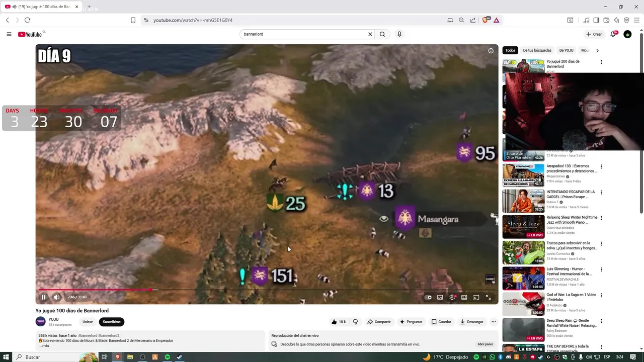Save video with Guardar
The width and height of the screenshot is (644, 362).
[441, 322]
